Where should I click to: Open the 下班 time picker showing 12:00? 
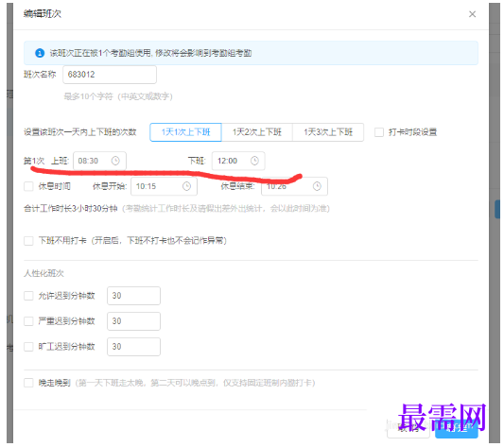click(238, 161)
